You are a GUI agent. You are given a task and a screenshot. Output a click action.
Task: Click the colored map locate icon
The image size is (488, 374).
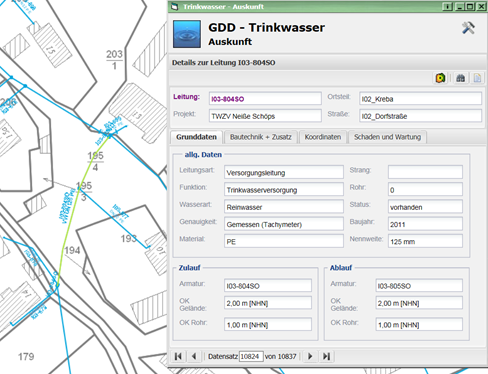pos(440,78)
